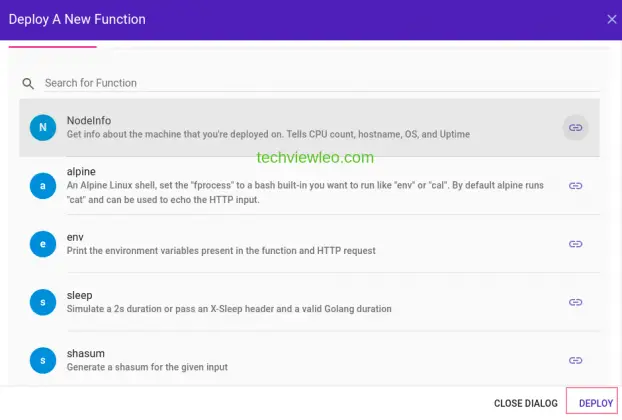622x420 pixels.
Task: Select the alpine function from list
Action: (x=300, y=186)
